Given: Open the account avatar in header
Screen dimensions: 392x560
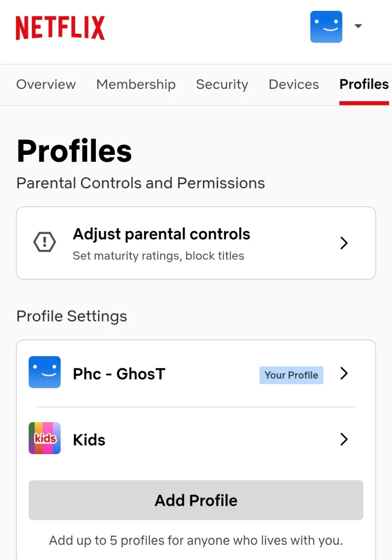Looking at the screenshot, I should (326, 27).
